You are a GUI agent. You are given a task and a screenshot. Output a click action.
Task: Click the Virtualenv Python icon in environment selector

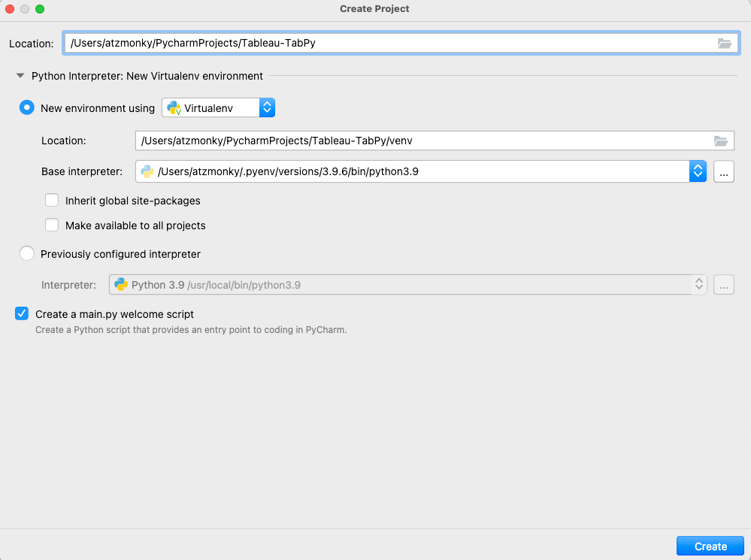coord(174,108)
